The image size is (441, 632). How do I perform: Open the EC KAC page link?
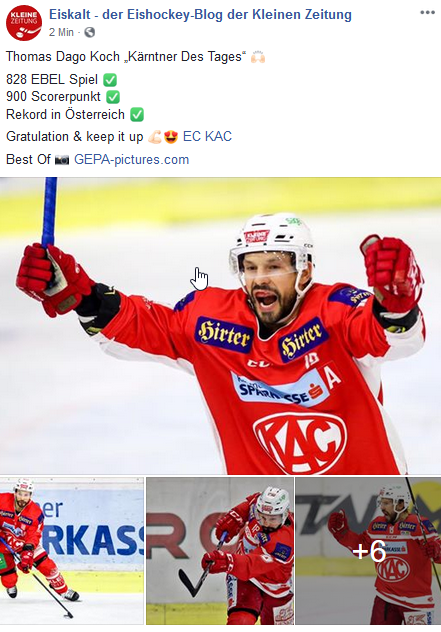pyautogui.click(x=207, y=136)
